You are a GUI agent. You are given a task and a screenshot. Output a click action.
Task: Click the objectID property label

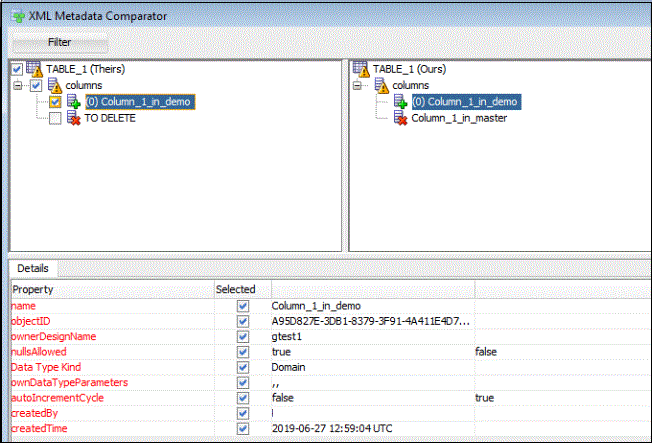pyautogui.click(x=30, y=321)
